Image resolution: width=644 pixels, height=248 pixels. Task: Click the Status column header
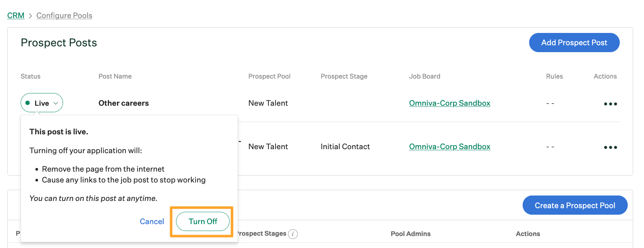tap(30, 76)
